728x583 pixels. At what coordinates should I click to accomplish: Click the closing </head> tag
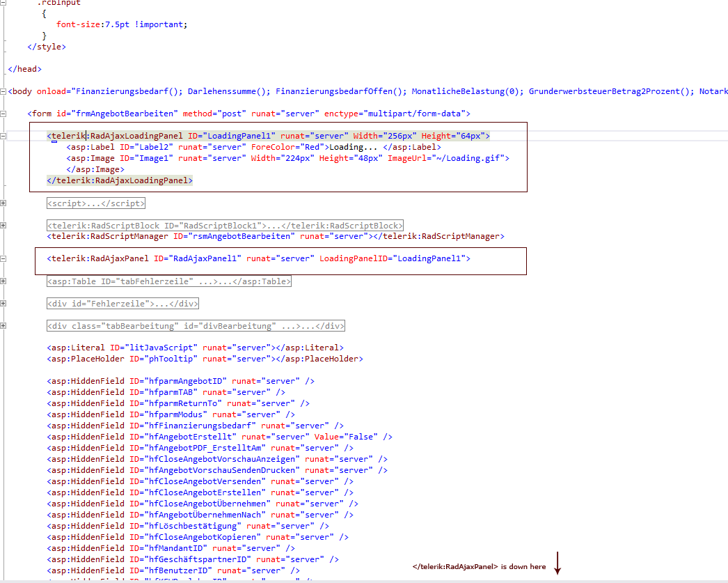click(24, 69)
